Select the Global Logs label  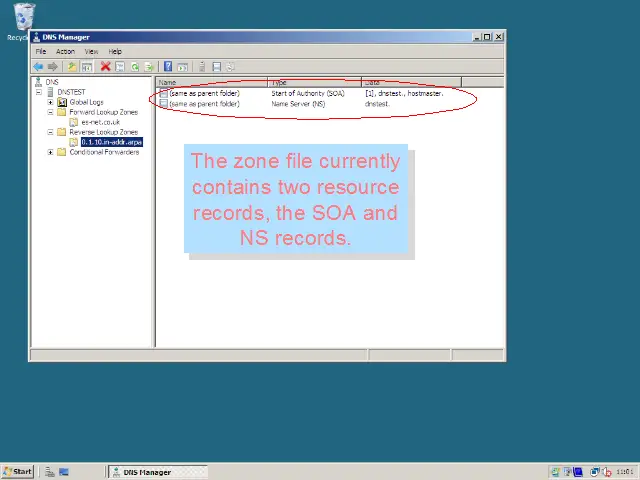(87, 102)
